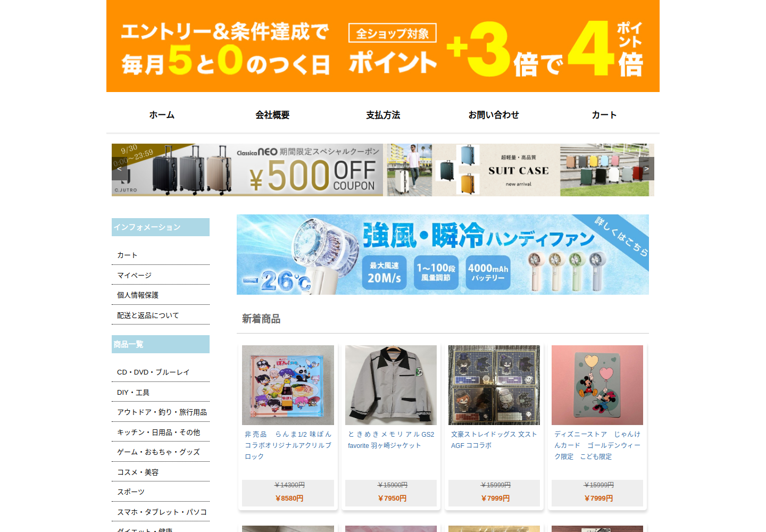Click the carousel next arrow
Image resolution: width=766 pixels, height=532 pixels.
click(x=646, y=169)
